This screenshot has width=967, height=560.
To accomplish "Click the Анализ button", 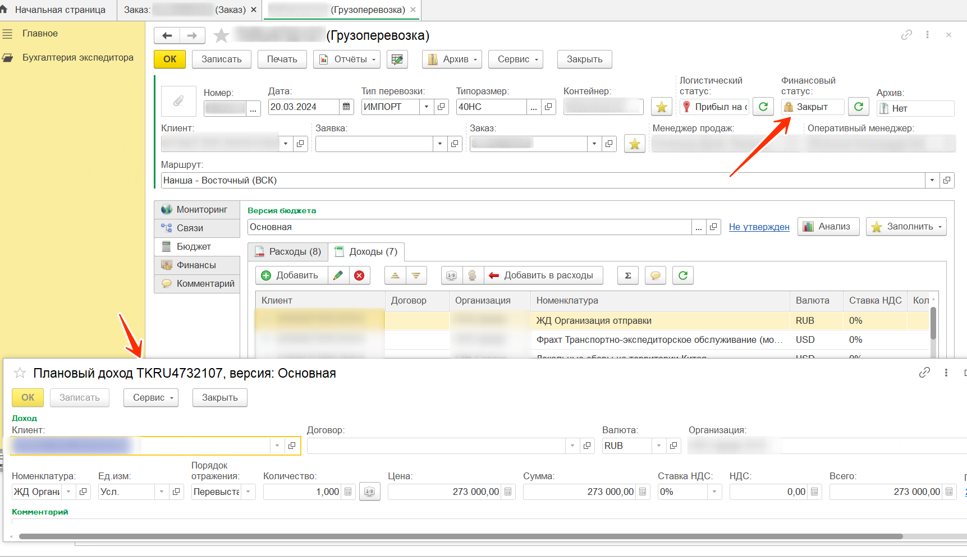I will tap(828, 226).
